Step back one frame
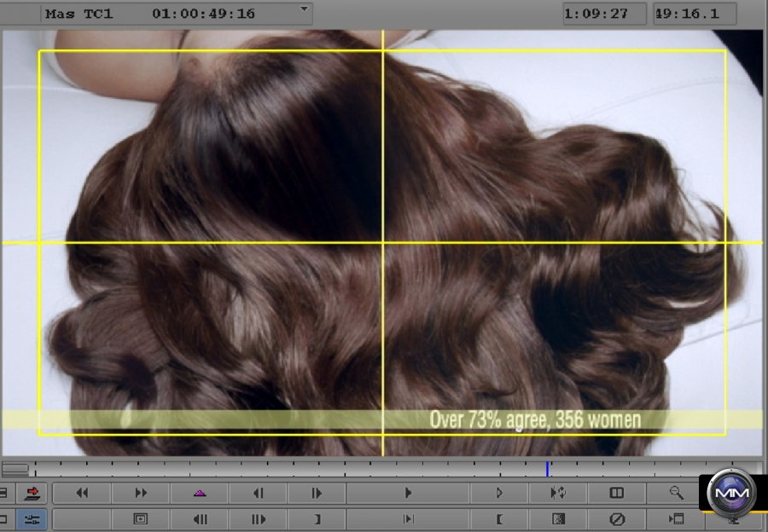The image size is (768, 532). point(258,493)
